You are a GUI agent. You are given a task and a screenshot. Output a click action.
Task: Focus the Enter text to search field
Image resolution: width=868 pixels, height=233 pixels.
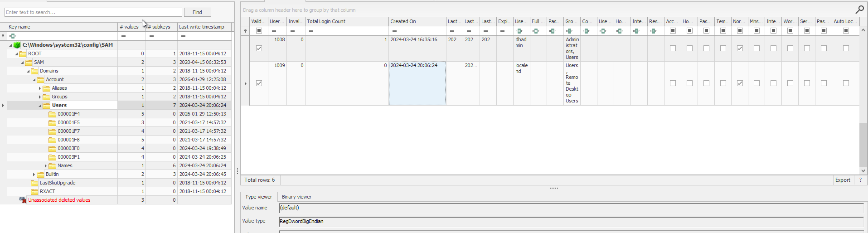tap(93, 12)
